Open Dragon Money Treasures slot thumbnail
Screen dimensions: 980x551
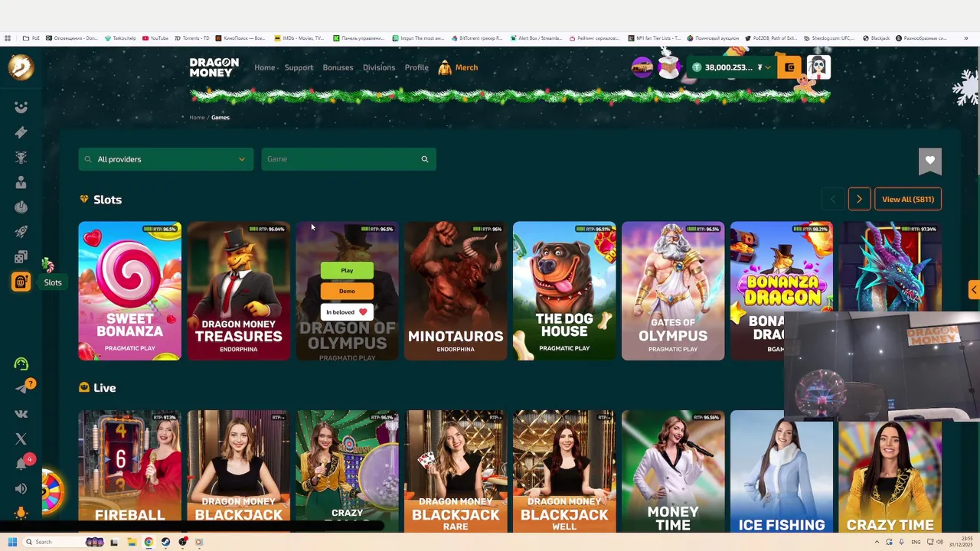click(238, 291)
